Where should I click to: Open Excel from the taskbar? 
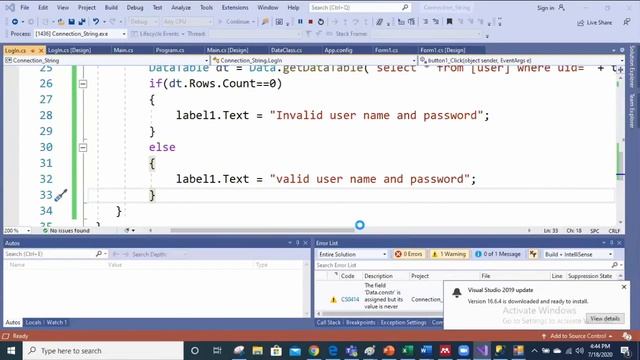[407, 351]
